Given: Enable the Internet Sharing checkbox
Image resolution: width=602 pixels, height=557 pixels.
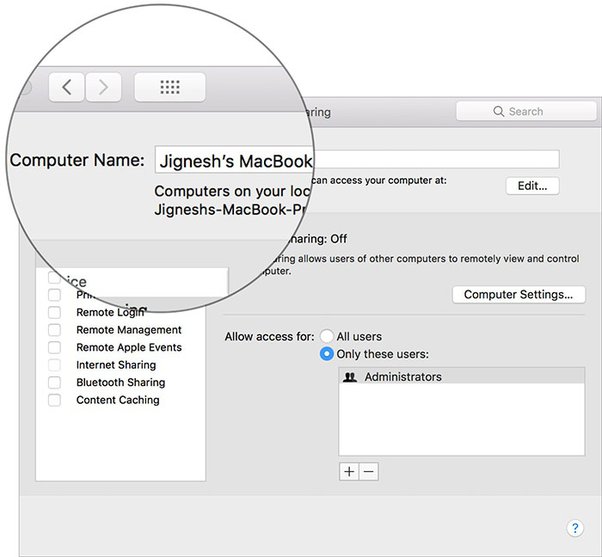Looking at the screenshot, I should [55, 365].
